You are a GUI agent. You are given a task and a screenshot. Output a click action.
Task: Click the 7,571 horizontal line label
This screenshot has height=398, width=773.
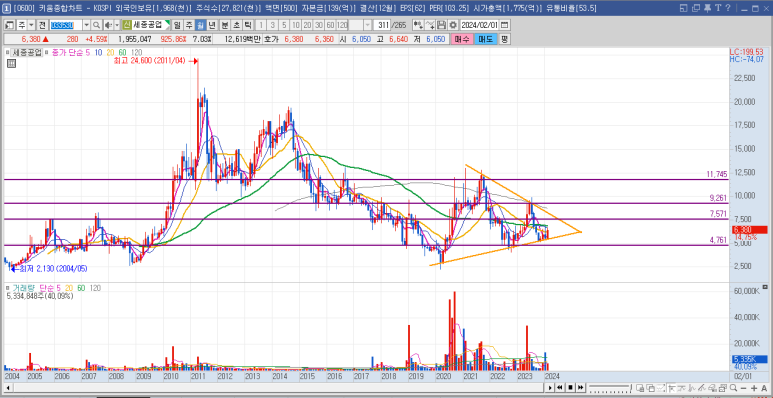(718, 213)
